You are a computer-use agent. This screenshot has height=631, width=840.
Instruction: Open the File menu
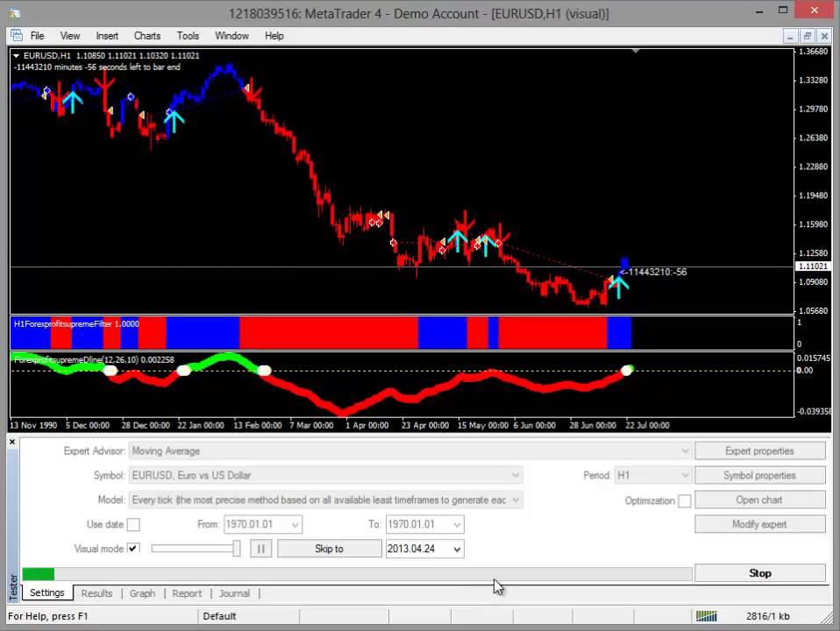pyautogui.click(x=37, y=36)
